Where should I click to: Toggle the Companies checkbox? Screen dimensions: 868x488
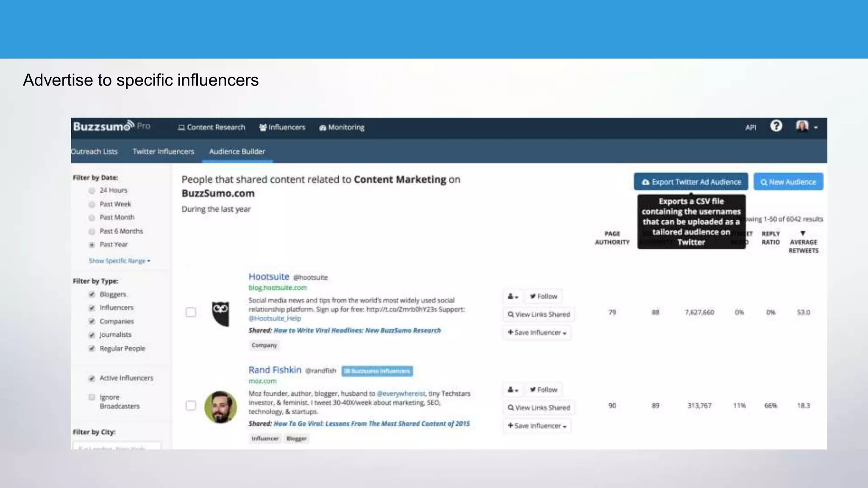[92, 322]
